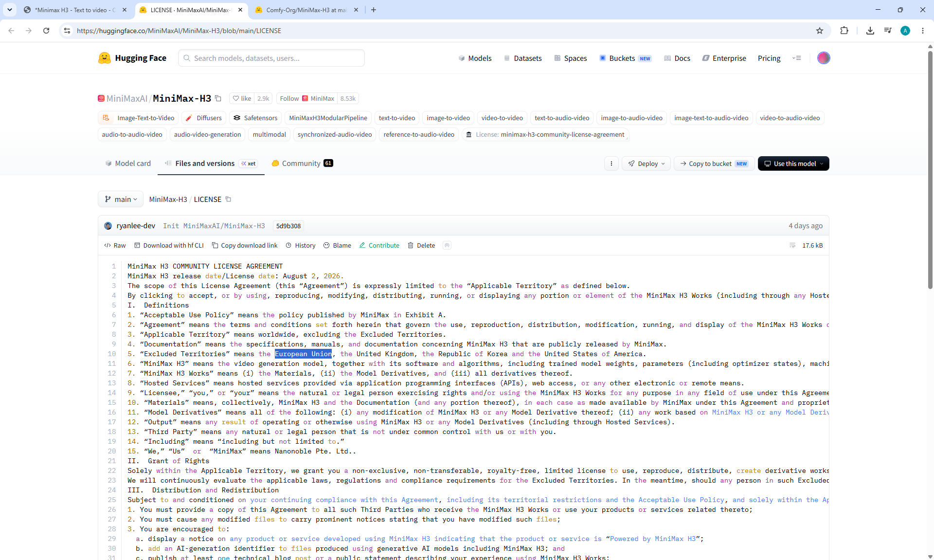Screen dimensions: 934x560
Task: Open a new browser tab
Action: [x=374, y=10]
